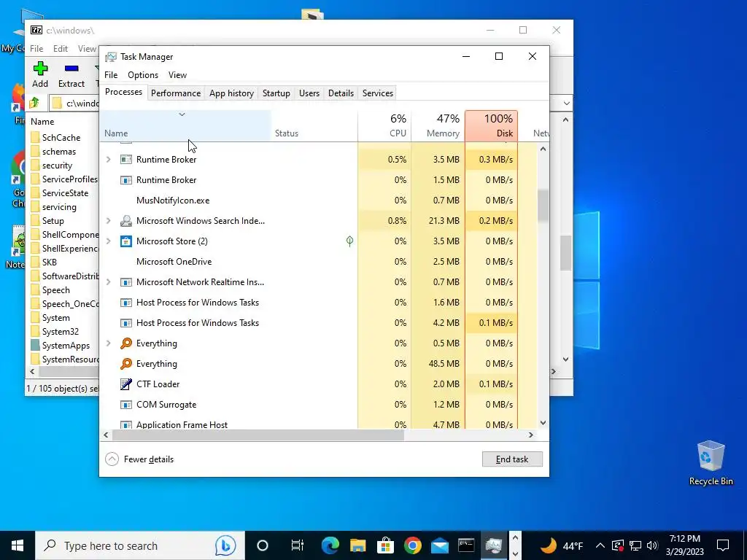Viewport: 747px width, 560px height.
Task: Click the horizontal scrollbar in Task Manager
Action: coord(258,435)
